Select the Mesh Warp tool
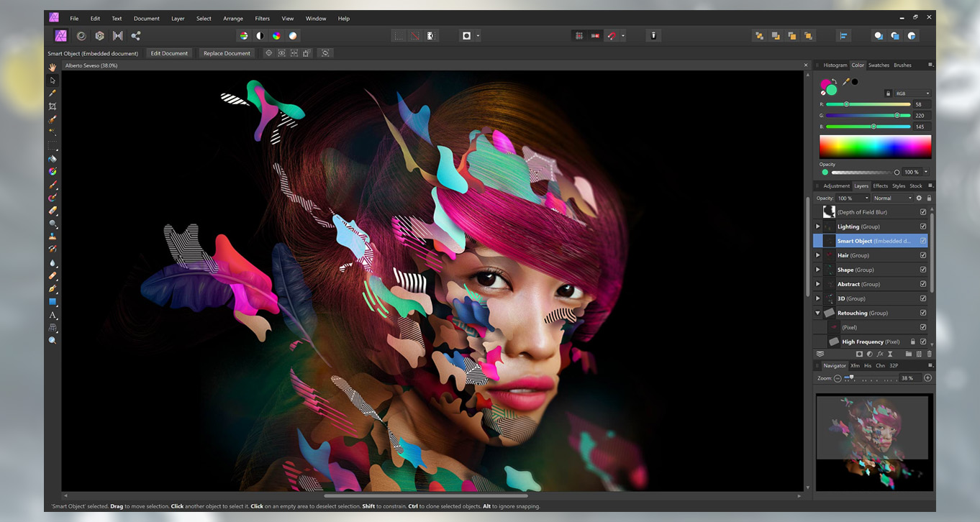The height and width of the screenshot is (522, 980). coord(53,328)
